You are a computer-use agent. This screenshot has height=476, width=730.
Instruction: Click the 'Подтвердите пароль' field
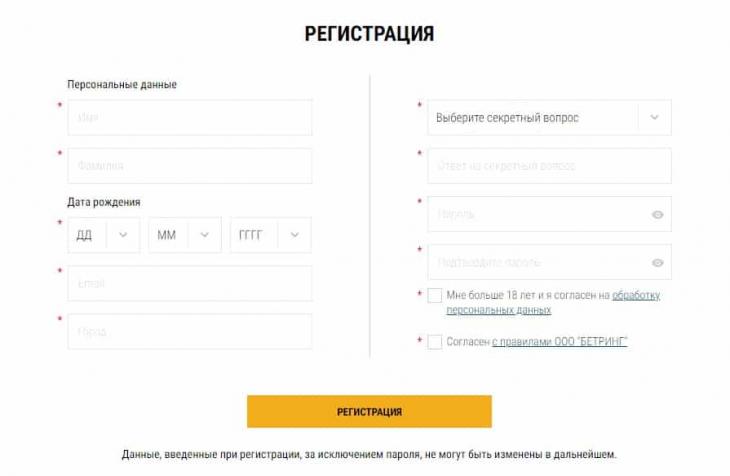(x=535, y=262)
